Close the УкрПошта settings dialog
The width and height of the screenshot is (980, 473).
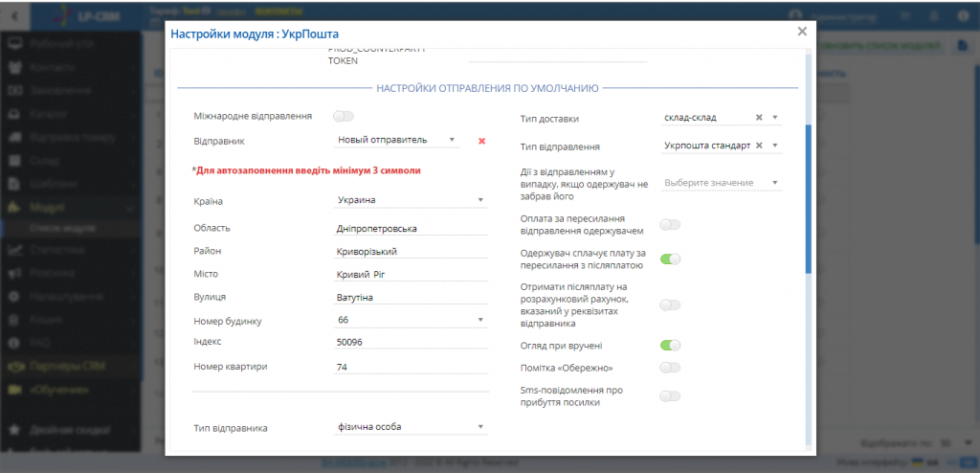[803, 32]
